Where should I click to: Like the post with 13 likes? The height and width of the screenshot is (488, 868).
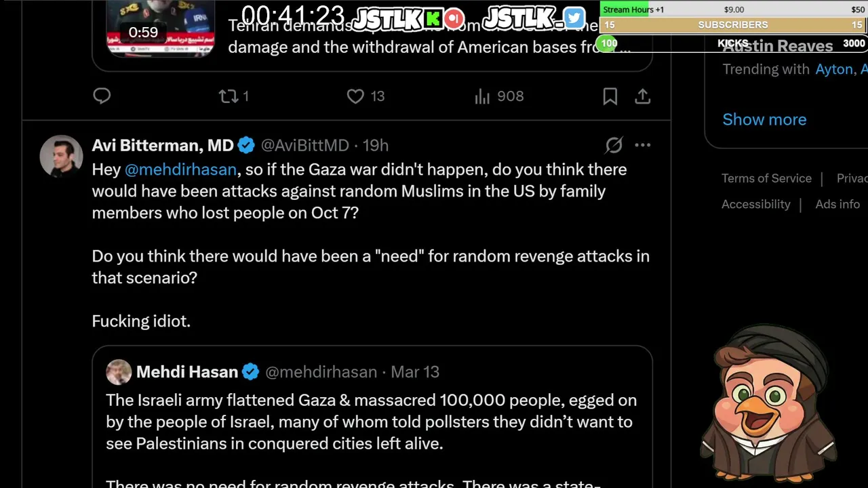pyautogui.click(x=355, y=96)
